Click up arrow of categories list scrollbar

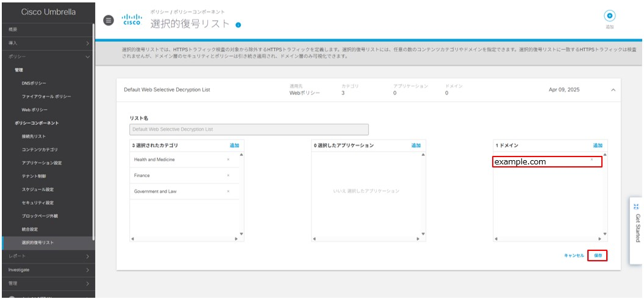(241, 155)
